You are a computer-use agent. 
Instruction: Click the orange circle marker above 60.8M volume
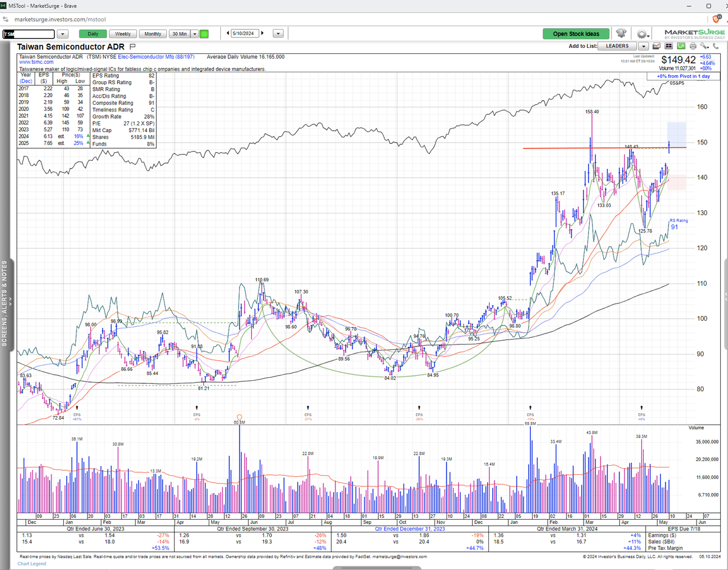coord(239,416)
